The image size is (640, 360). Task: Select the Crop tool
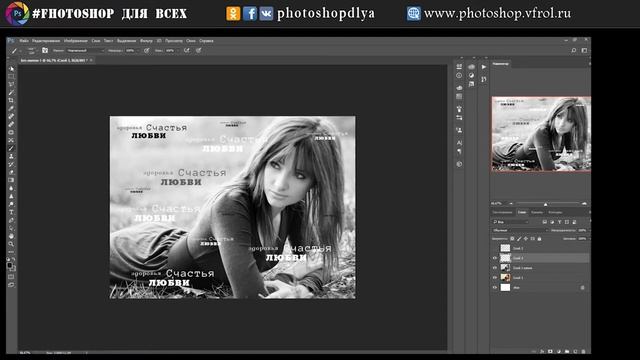coord(11,100)
